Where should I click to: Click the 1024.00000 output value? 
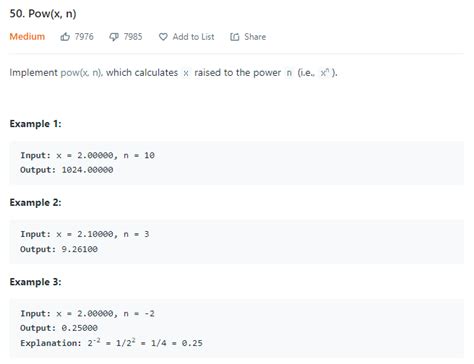87,170
